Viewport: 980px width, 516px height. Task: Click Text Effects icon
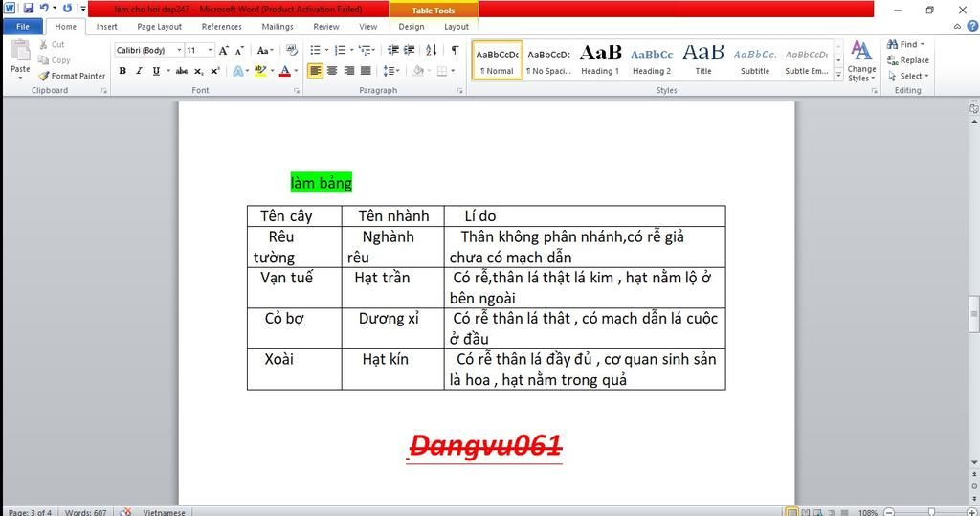pos(238,71)
